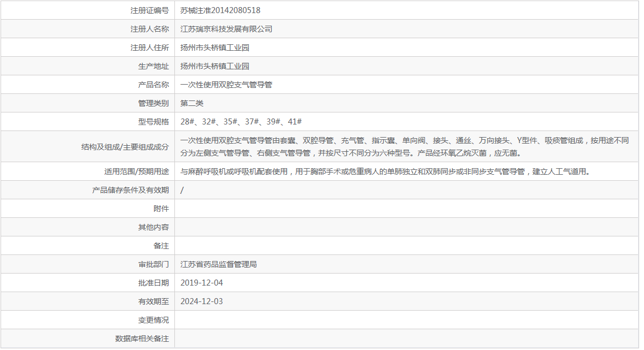
Task: Select the 变更情况 label
Action: pyautogui.click(x=153, y=320)
